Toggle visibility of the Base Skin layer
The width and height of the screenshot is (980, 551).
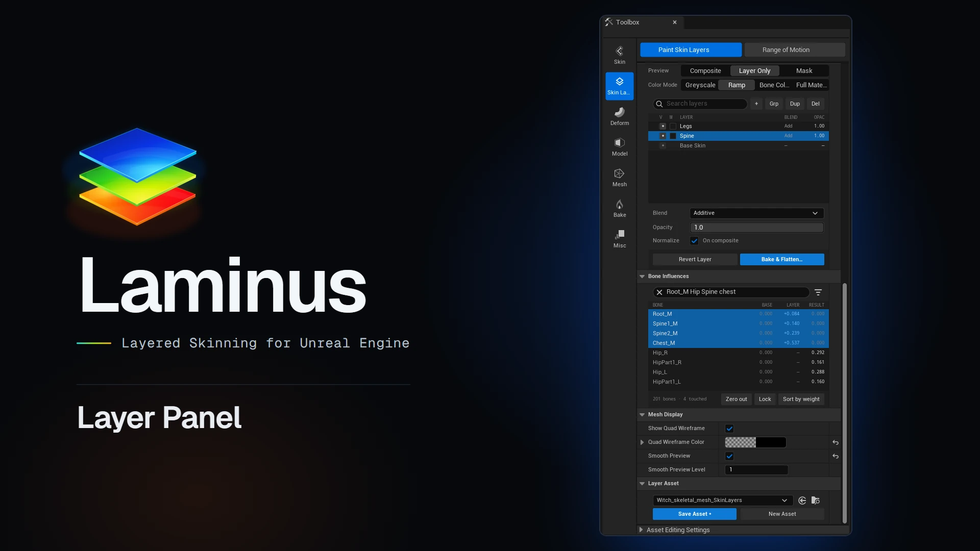(663, 145)
